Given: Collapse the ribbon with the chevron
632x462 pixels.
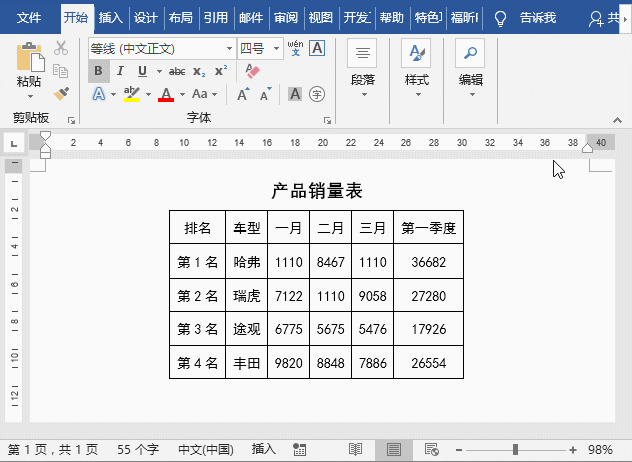Looking at the screenshot, I should [617, 120].
